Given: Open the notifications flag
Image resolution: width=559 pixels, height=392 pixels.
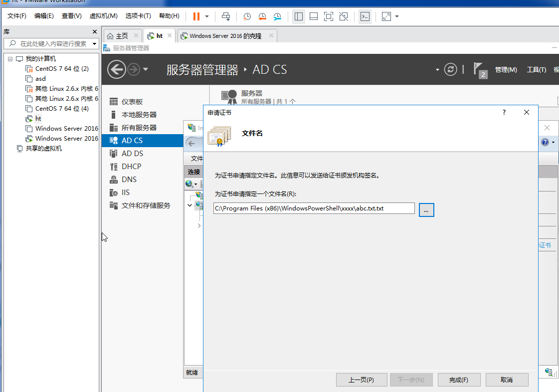Looking at the screenshot, I should [480, 70].
